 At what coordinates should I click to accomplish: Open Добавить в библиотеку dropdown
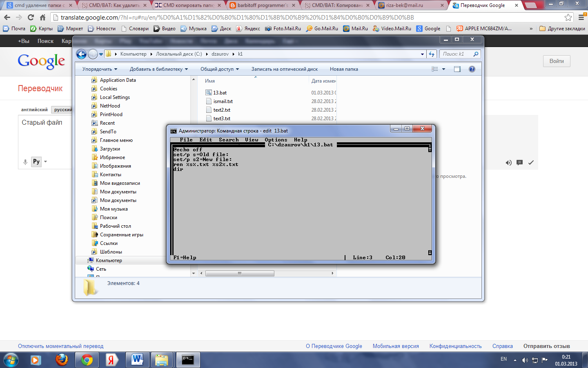point(159,69)
